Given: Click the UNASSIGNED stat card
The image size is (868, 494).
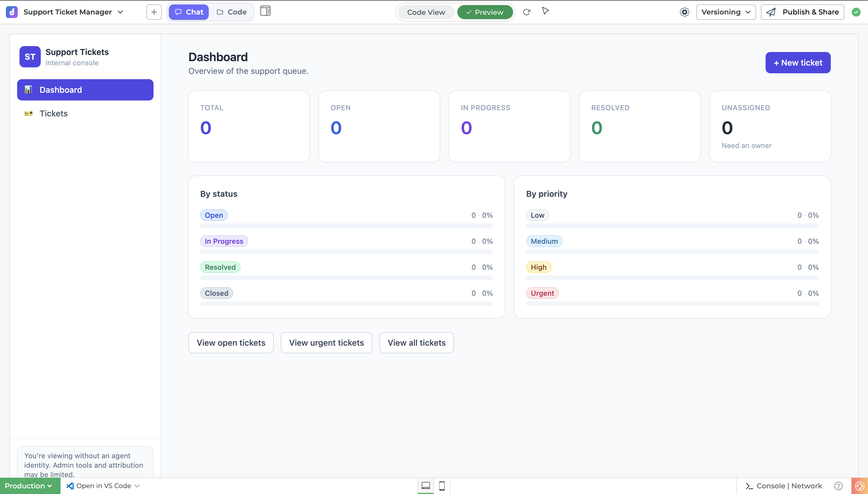Looking at the screenshot, I should coord(770,126).
